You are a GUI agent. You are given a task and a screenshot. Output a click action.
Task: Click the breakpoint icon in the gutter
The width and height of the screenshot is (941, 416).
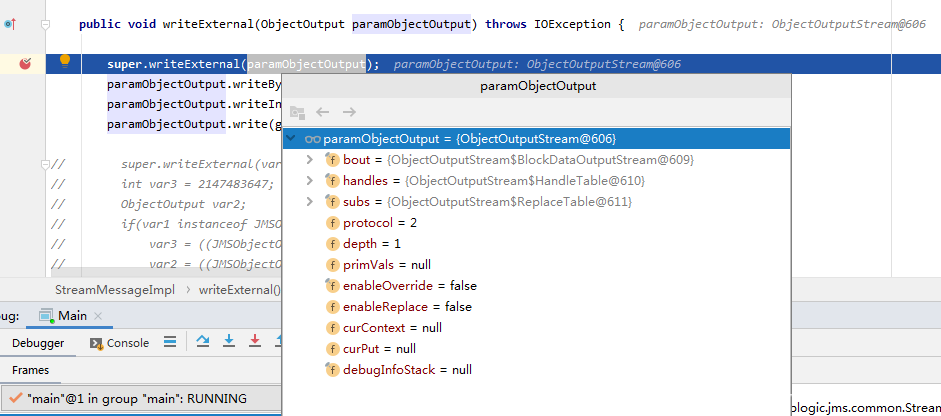[x=25, y=64]
